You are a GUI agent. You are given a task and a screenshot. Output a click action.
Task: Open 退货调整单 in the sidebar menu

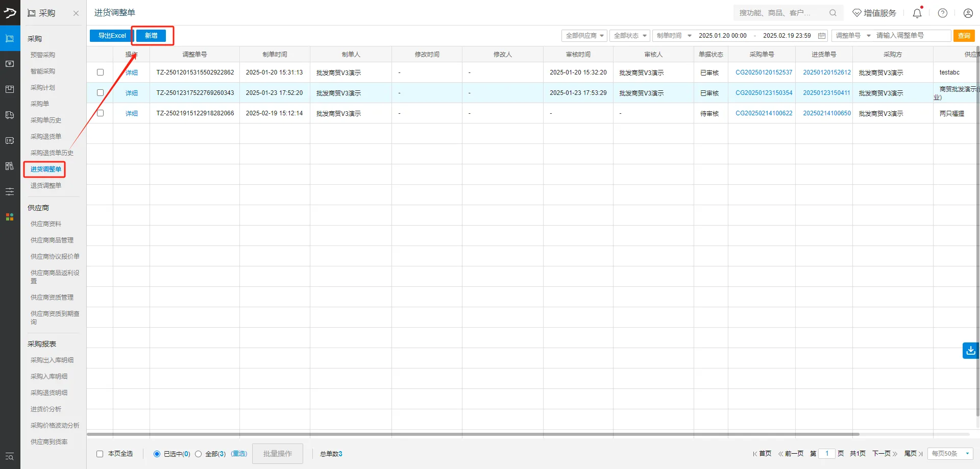coord(46,186)
